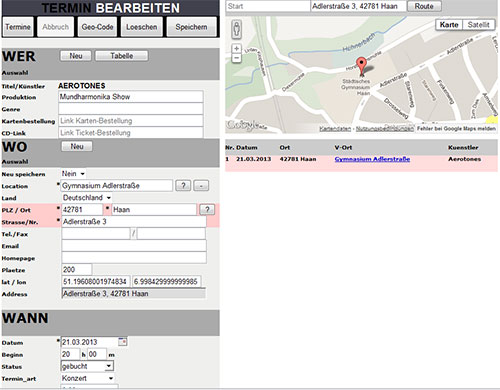Viewport: 500px width, 390px height.
Task: Click the empty Genre field
Action: click(131, 109)
